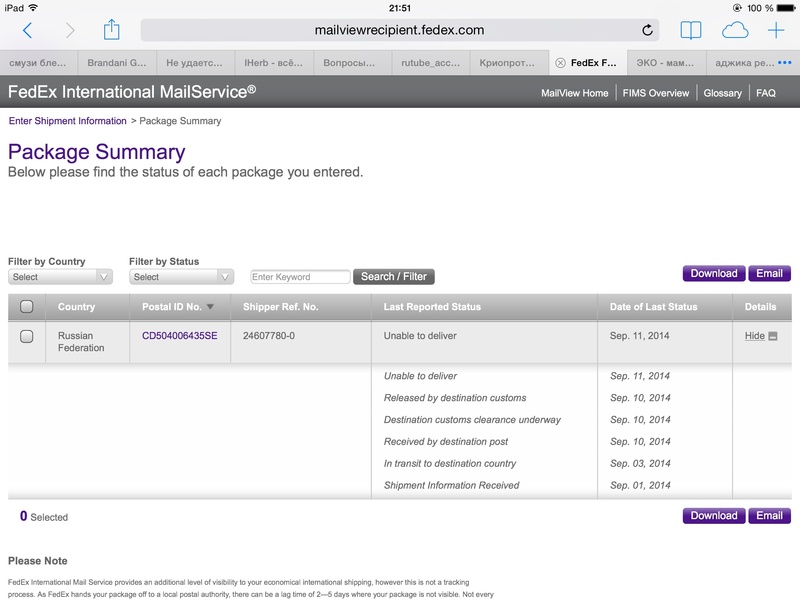Click the bottom Email button
The width and height of the screenshot is (800, 600).
click(x=769, y=516)
